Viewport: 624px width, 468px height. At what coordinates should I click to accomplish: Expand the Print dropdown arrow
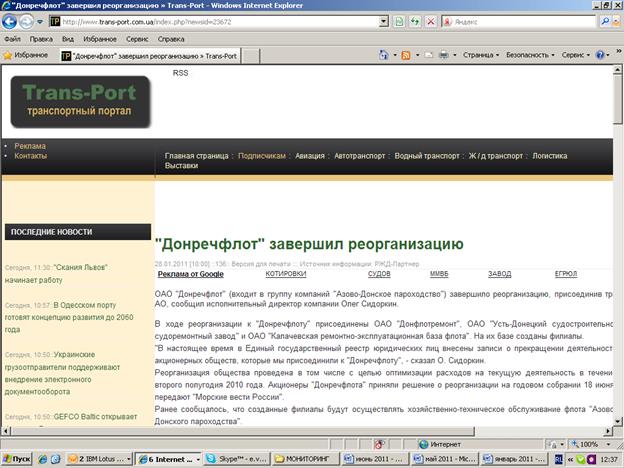click(x=454, y=55)
